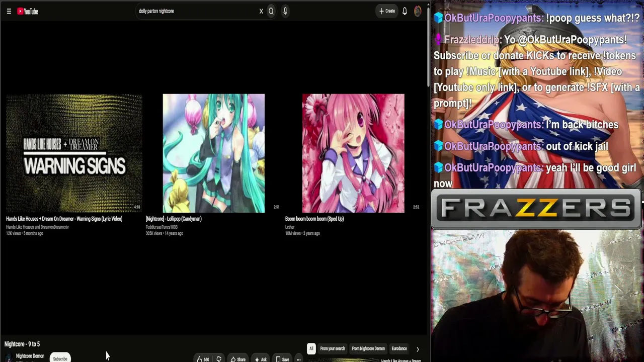Open the Nightcore Lollipop video thumbnail
The width and height of the screenshot is (644, 362).
[213, 153]
